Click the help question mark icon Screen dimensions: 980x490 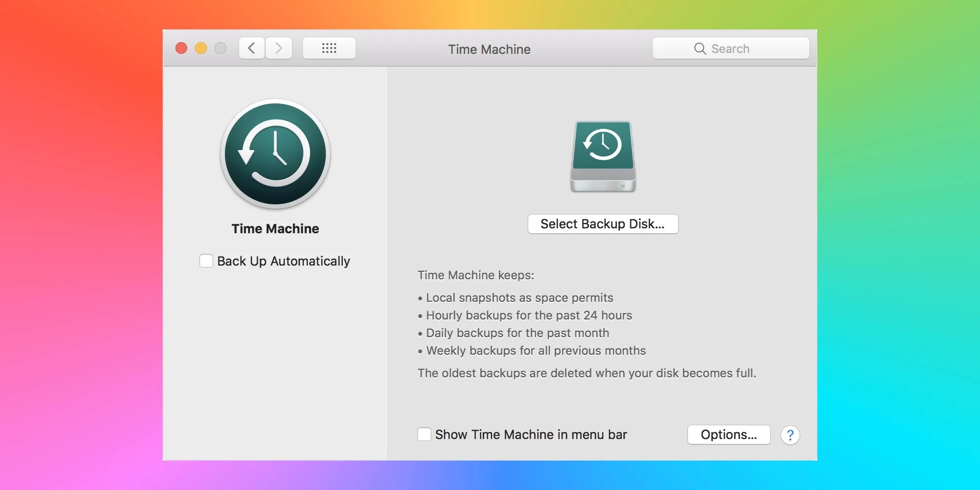click(790, 435)
